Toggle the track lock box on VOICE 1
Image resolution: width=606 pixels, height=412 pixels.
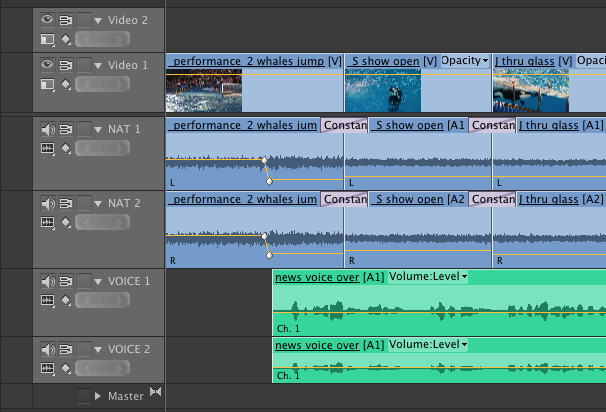(84, 281)
